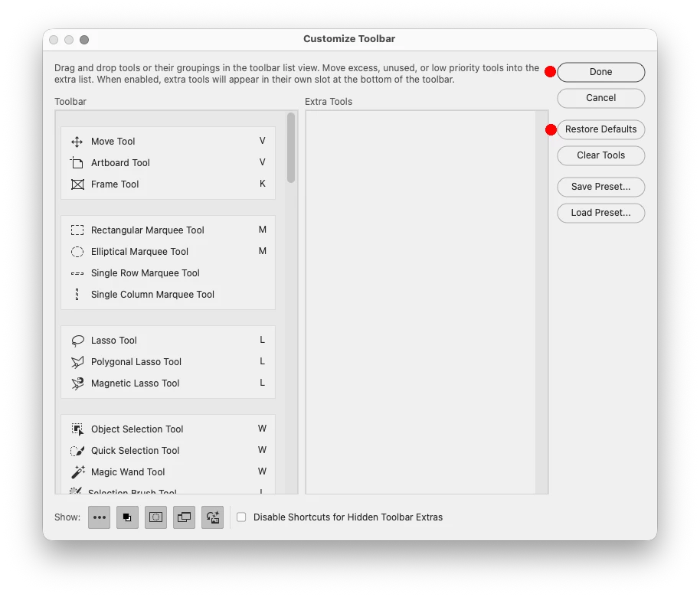700x597 pixels.
Task: Close the Customize Toolbar window
Action: [x=54, y=40]
